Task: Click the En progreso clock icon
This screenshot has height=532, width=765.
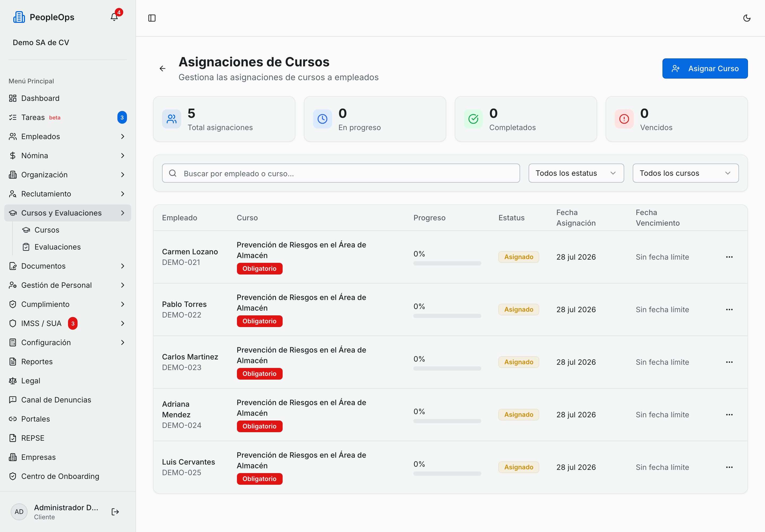Action: [322, 119]
